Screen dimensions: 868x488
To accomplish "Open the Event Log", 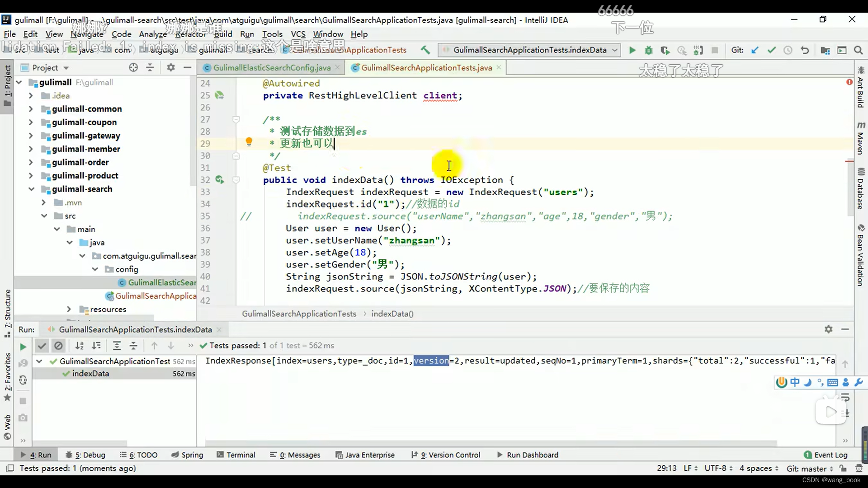I will coord(826,455).
